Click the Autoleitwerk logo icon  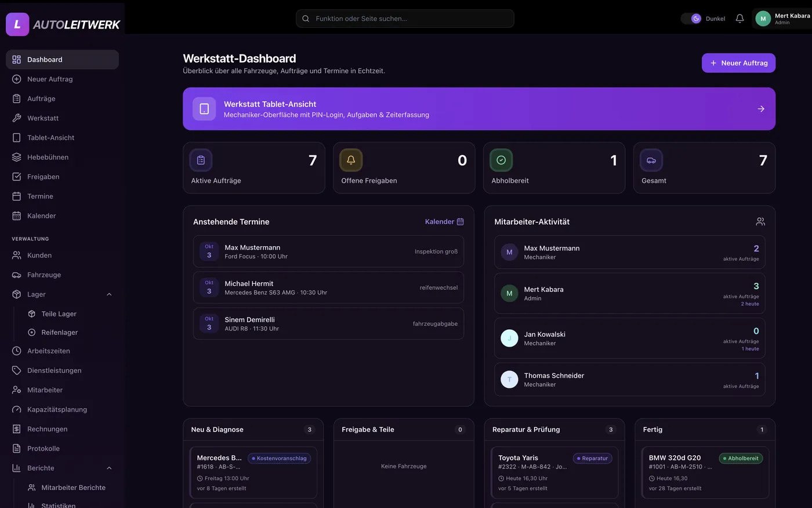tap(17, 24)
